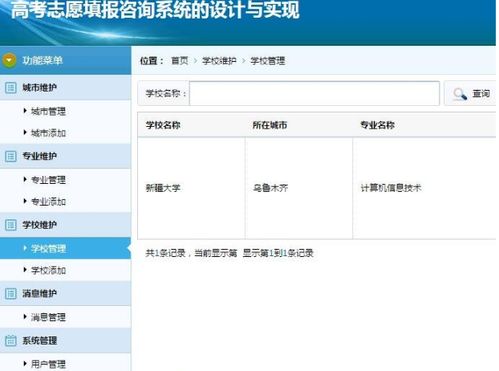Viewport: 499px width, 371px height.
Task: Click the 专业维护 section list icon
Action: click(11, 156)
